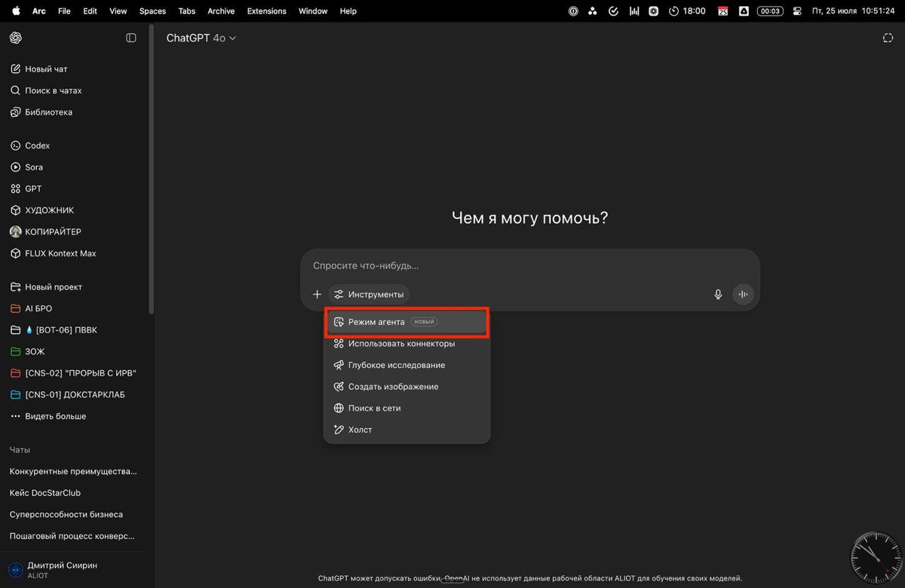
Task: Open the Spaces menu in menu bar
Action: pyautogui.click(x=152, y=11)
